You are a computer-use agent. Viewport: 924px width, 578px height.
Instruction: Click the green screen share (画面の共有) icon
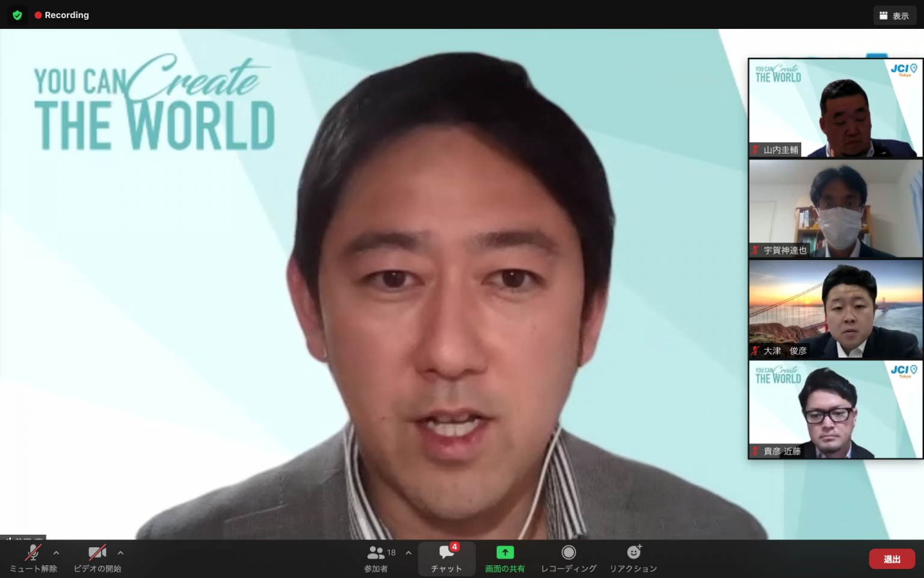(505, 553)
